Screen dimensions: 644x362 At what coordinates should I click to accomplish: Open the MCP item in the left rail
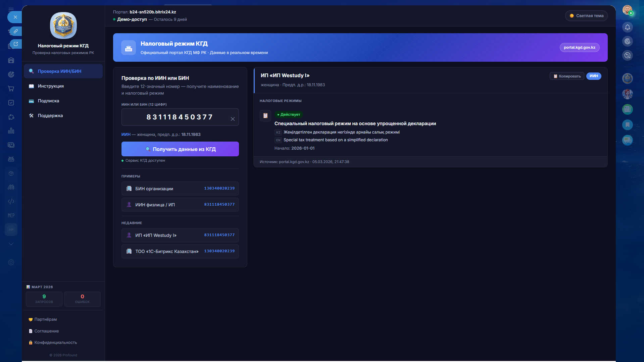tap(11, 215)
